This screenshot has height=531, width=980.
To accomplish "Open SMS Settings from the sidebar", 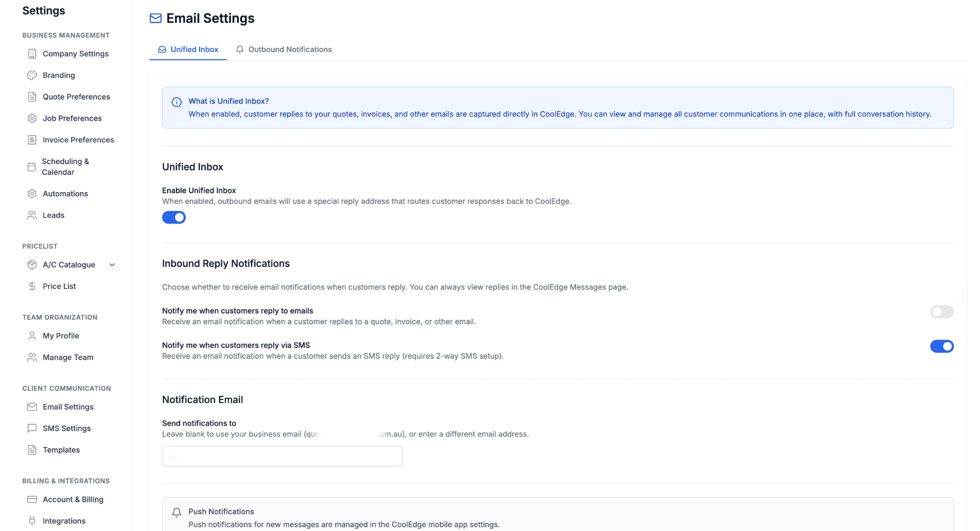I will [66, 428].
